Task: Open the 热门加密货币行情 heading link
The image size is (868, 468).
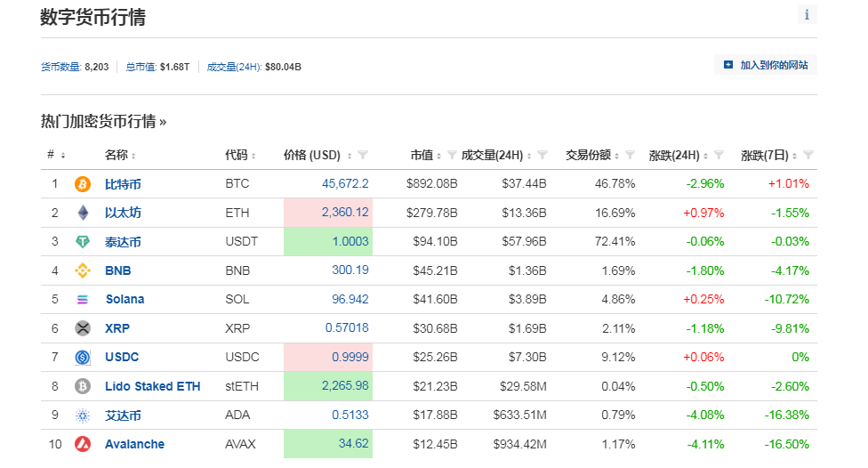Action: 103,121
